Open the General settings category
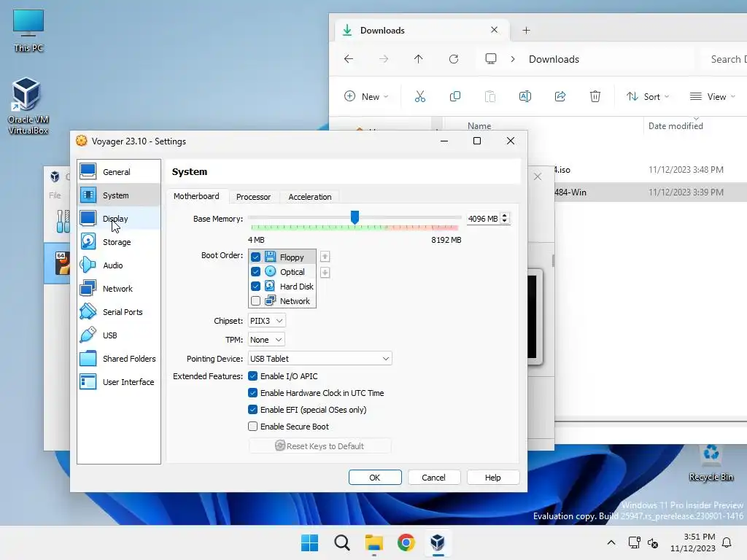 119,172
